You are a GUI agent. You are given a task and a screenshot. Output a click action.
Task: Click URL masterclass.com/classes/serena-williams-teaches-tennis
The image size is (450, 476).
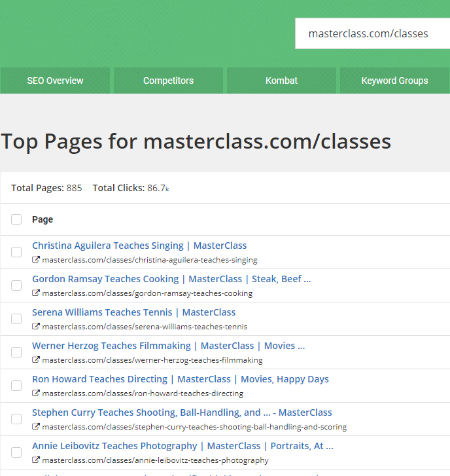(145, 327)
